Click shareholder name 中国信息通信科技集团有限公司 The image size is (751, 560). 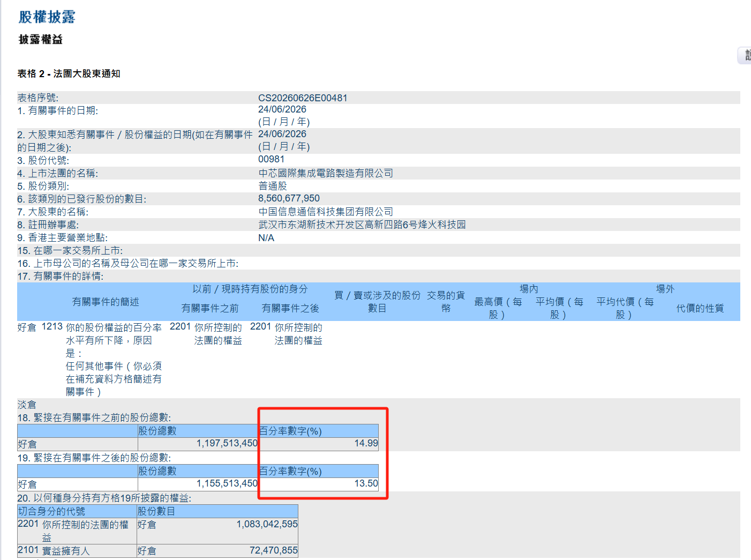(326, 212)
